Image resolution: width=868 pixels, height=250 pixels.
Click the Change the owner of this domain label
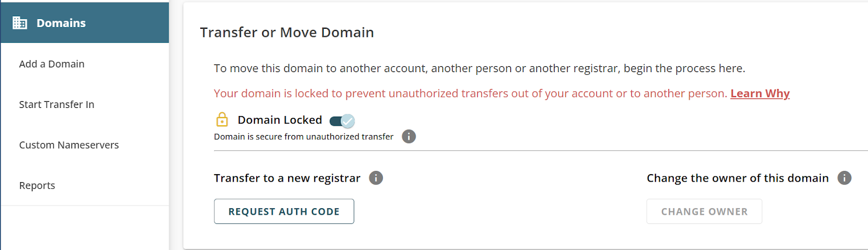click(x=737, y=178)
